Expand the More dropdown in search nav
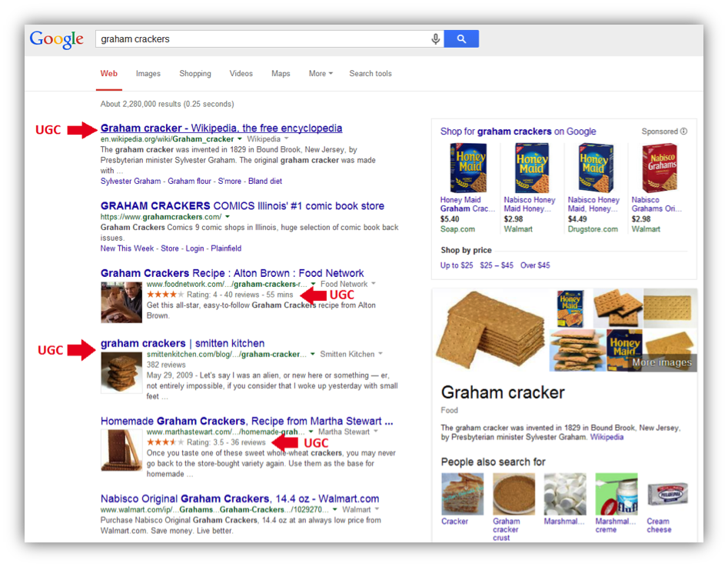Viewport: 728px width, 567px height. click(x=321, y=73)
